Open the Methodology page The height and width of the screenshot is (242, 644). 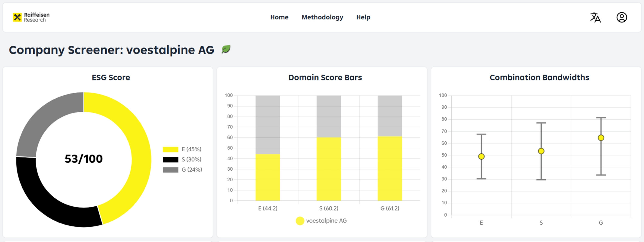tap(322, 17)
